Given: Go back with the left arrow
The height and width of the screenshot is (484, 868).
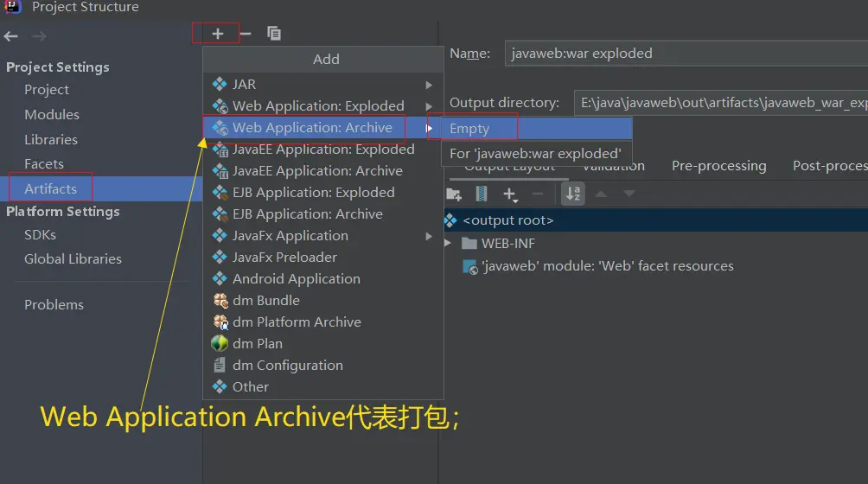Looking at the screenshot, I should [x=11, y=36].
